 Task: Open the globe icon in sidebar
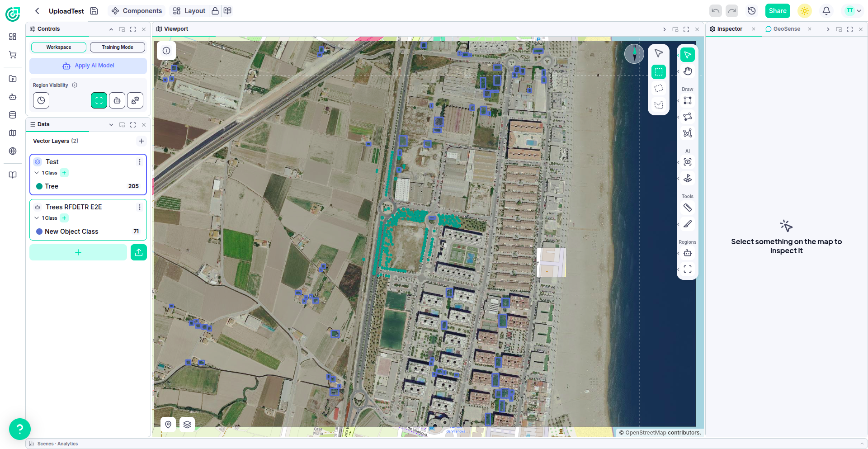point(13,151)
